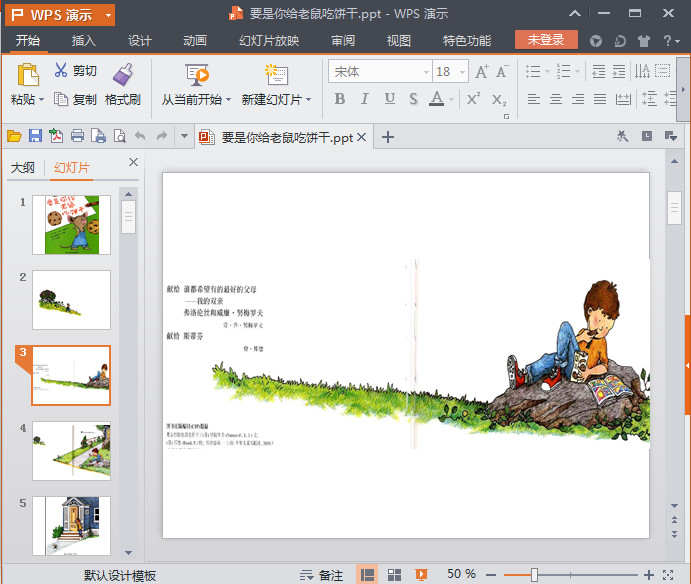
Task: Click the Print icon
Action: (77, 136)
